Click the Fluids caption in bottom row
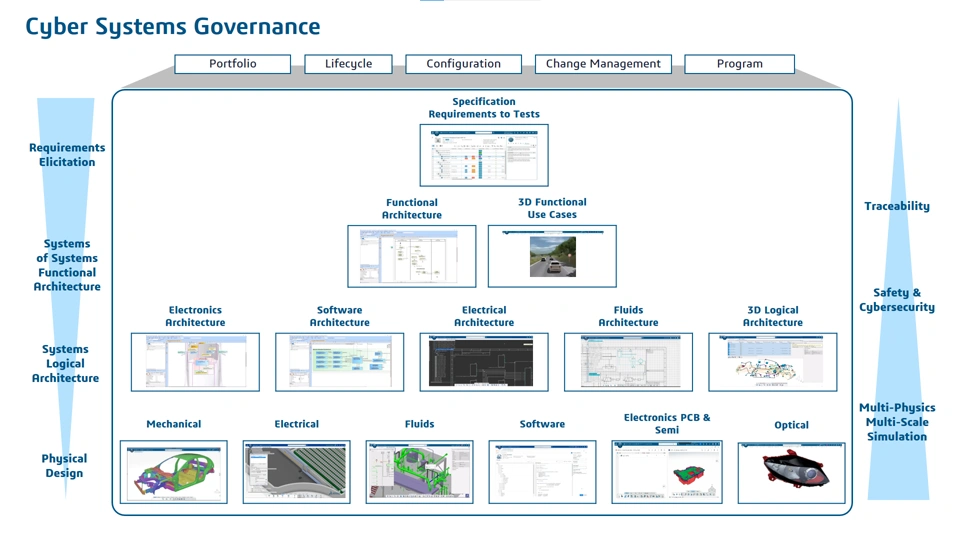This screenshot has height=540, width=960. pyautogui.click(x=419, y=424)
